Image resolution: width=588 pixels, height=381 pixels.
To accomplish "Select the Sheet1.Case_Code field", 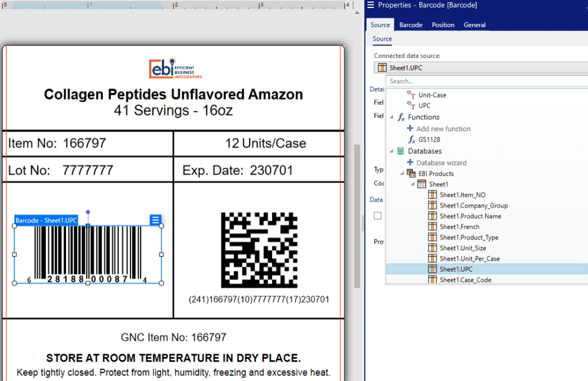I will coord(465,280).
